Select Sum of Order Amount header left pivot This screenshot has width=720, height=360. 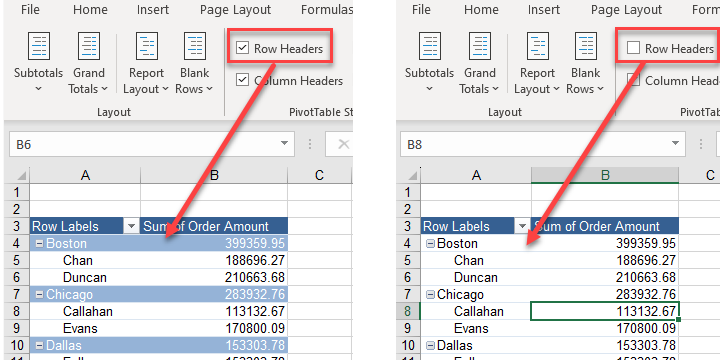[x=214, y=226]
